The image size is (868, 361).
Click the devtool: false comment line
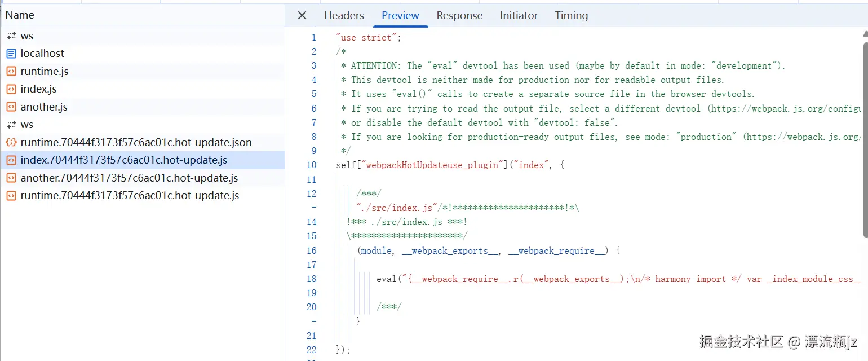tap(480, 123)
